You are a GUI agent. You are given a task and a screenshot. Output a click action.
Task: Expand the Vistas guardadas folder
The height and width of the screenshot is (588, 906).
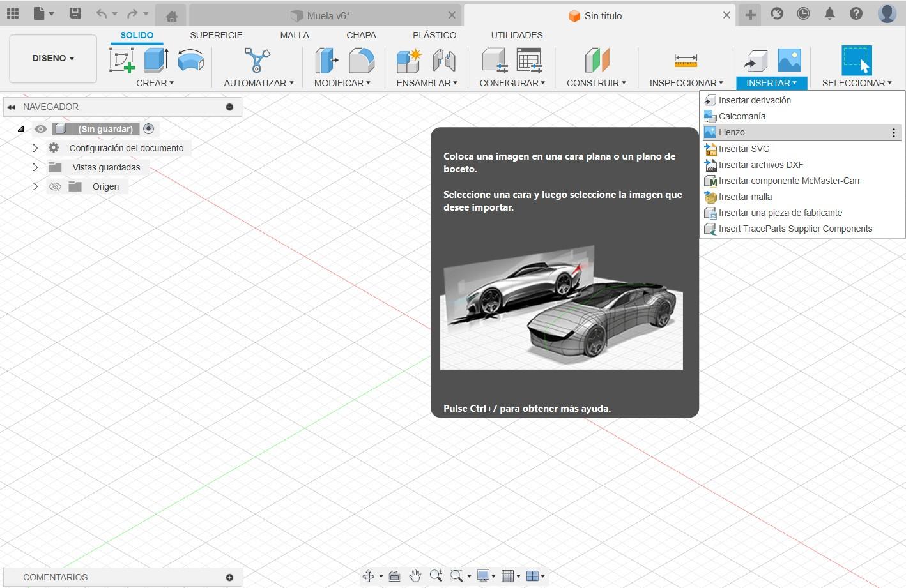coord(35,167)
